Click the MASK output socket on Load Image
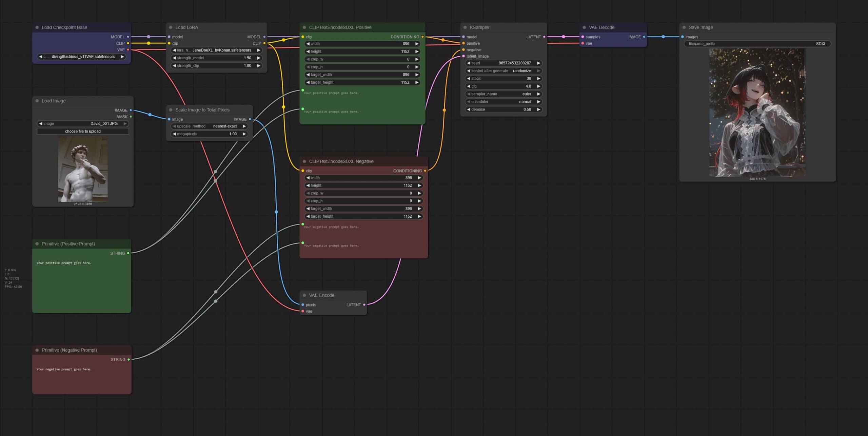 click(x=131, y=117)
